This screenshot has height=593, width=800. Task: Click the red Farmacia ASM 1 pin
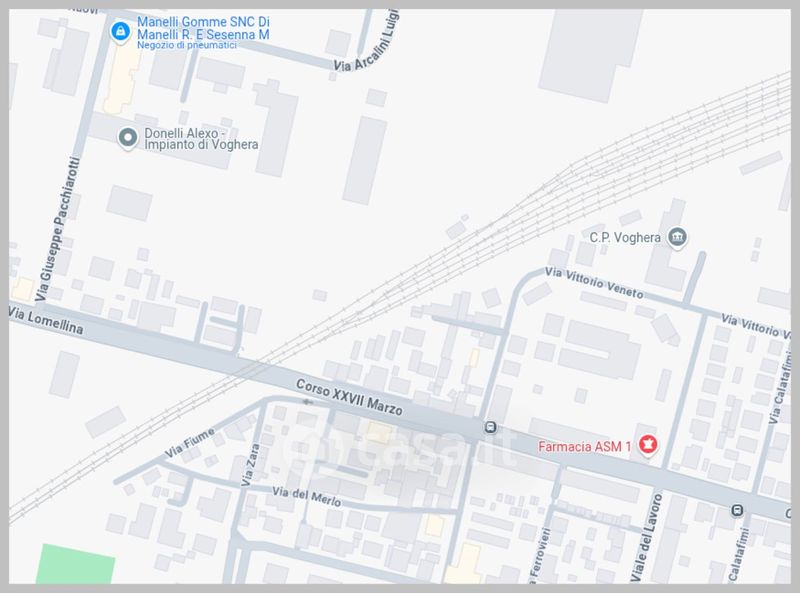tap(648, 444)
